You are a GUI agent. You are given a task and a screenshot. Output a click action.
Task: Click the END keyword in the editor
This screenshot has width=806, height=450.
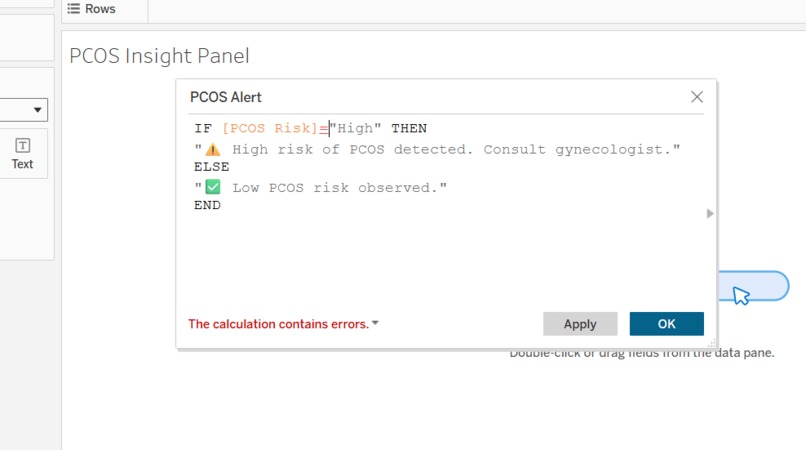click(207, 205)
